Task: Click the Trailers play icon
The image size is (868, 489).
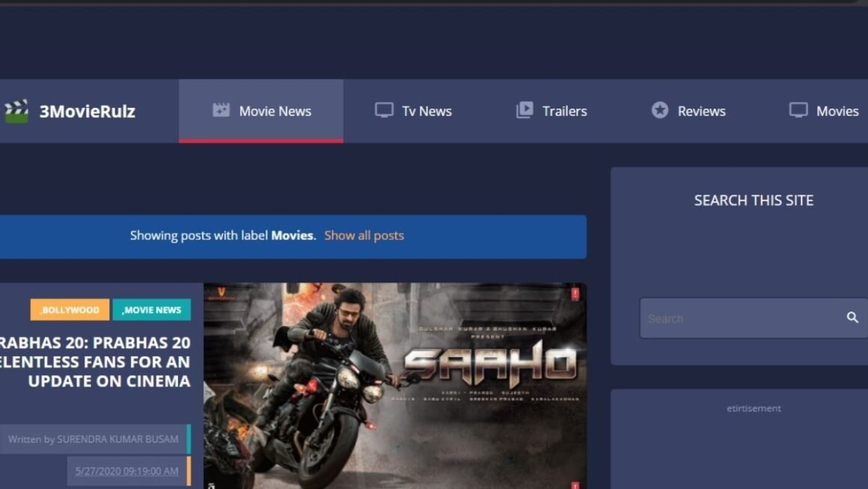Action: click(x=524, y=110)
